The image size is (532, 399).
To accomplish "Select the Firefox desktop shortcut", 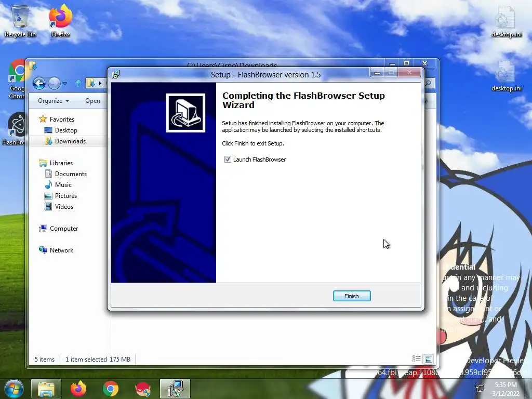I will 60,21.
